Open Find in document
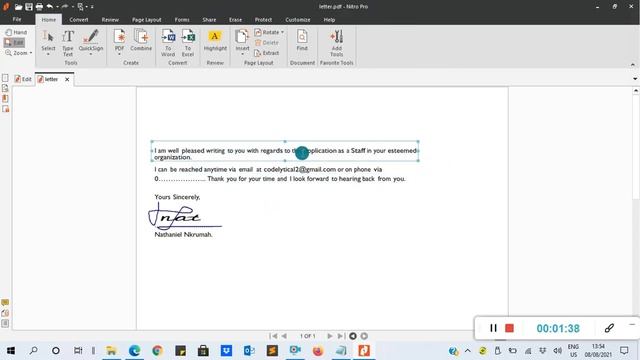640x360 pixels. point(302,40)
